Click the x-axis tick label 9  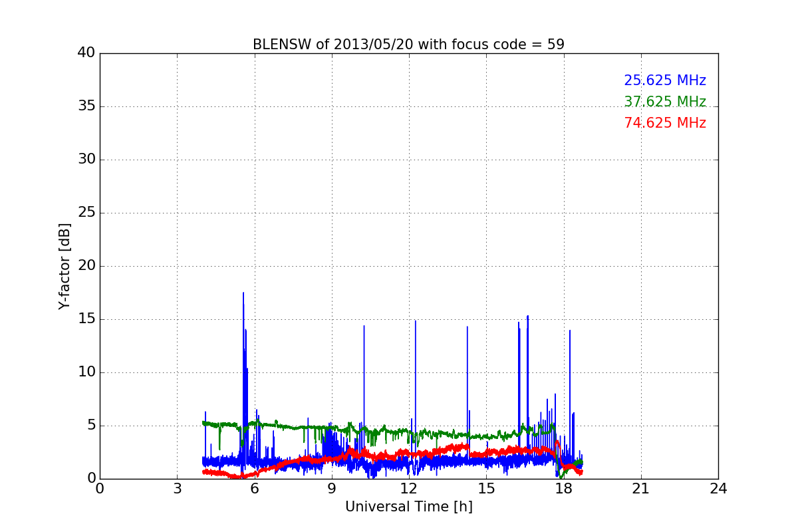(332, 488)
